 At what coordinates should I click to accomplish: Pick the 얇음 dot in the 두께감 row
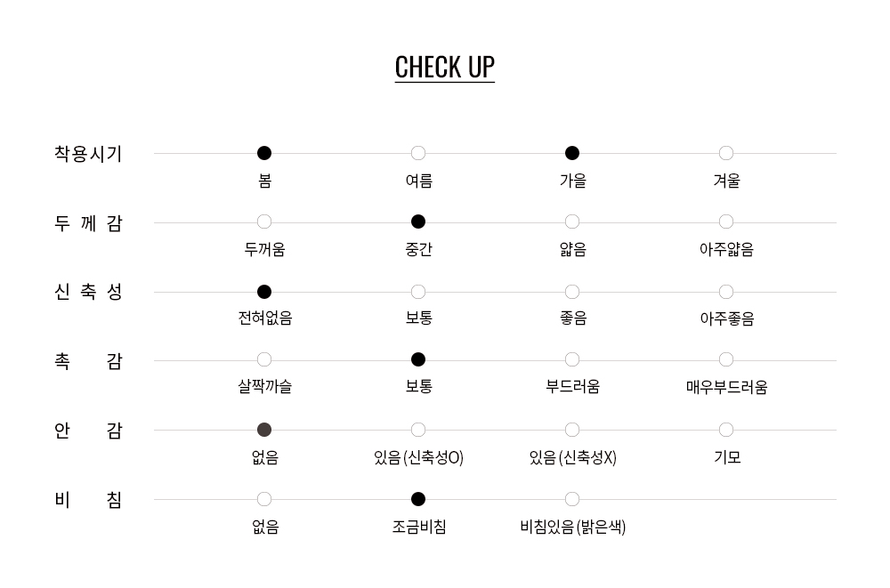(572, 222)
